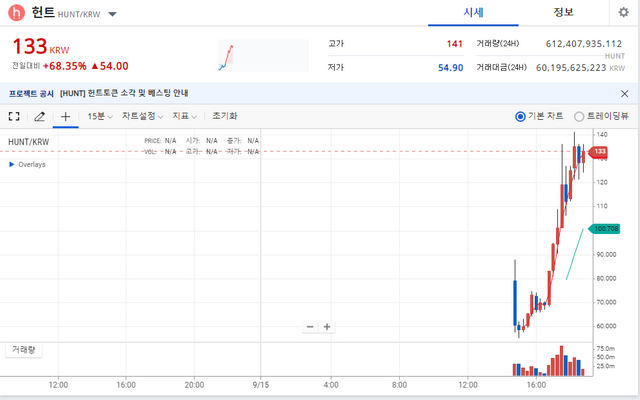The image size is (640, 400).
Task: Zoom in chart with plus button
Action: [x=327, y=327]
